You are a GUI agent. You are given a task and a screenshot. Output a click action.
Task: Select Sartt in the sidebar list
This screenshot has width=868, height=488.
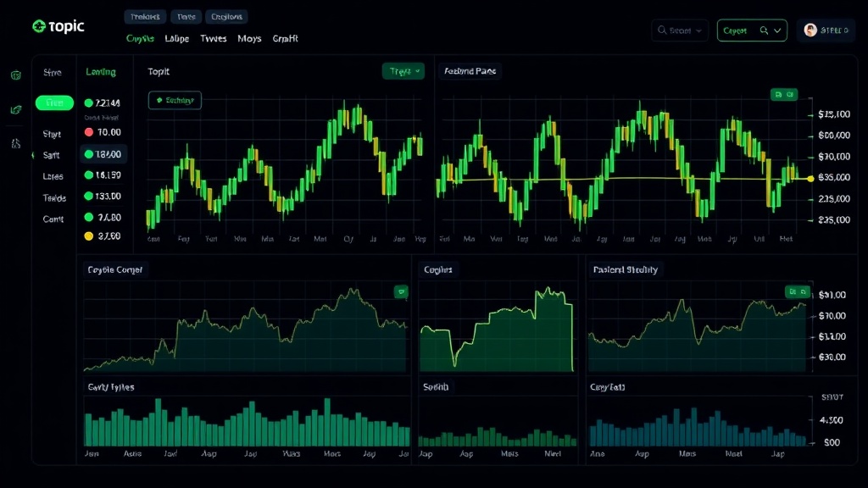51,155
